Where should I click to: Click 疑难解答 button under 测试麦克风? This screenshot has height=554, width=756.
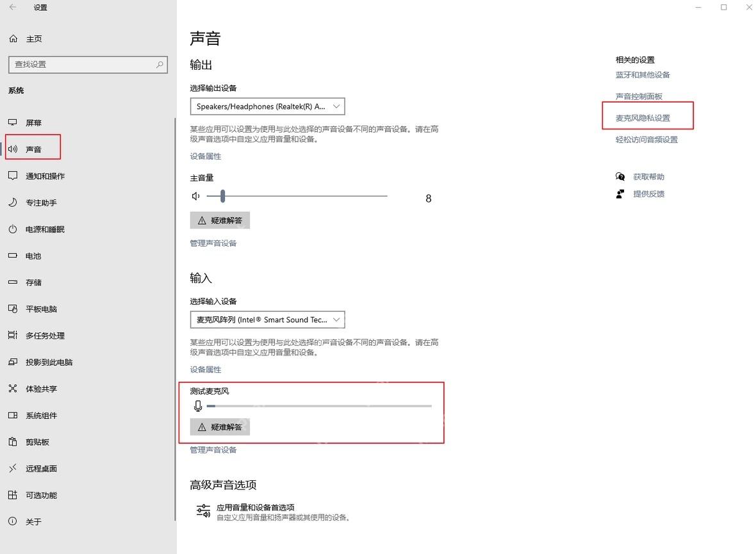(x=220, y=427)
